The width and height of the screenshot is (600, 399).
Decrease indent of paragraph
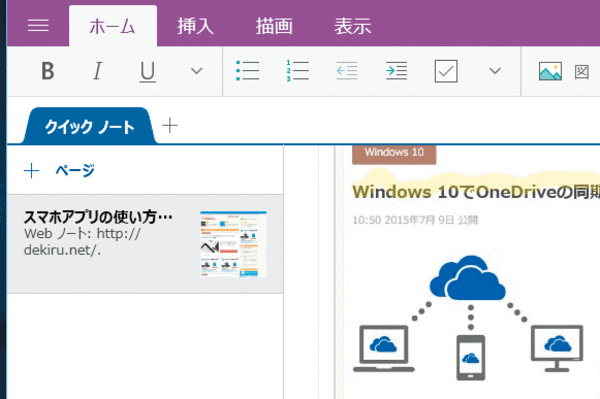347,71
